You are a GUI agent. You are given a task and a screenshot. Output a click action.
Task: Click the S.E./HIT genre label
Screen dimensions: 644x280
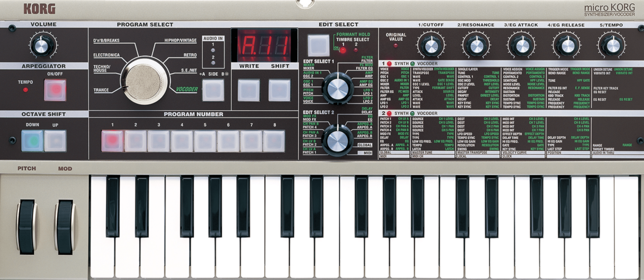(x=189, y=71)
